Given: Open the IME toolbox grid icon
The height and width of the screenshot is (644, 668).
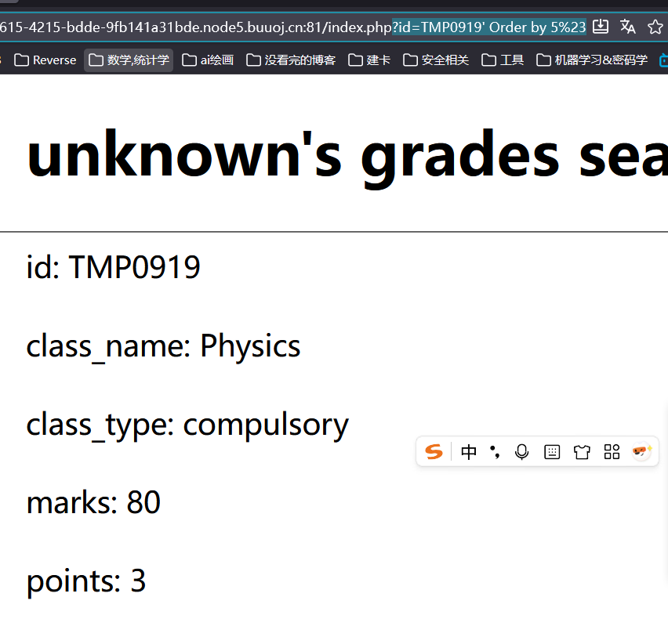Looking at the screenshot, I should 612,452.
